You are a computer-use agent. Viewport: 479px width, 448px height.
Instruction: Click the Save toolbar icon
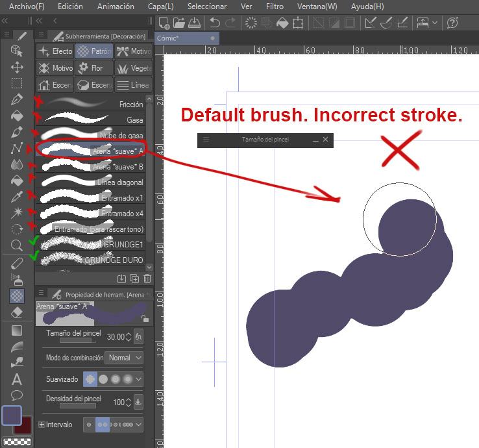point(194,23)
